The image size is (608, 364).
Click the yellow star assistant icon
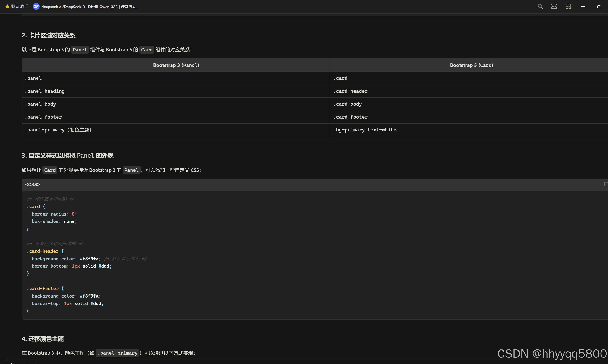pyautogui.click(x=7, y=7)
